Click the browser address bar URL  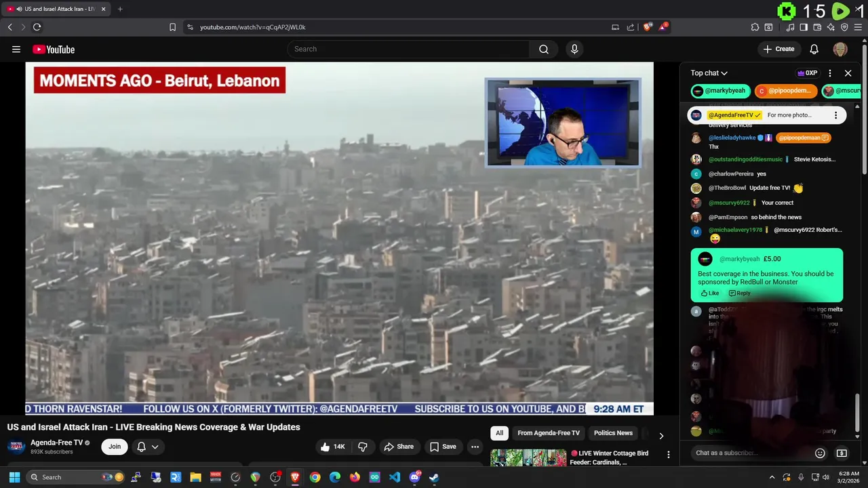(253, 27)
